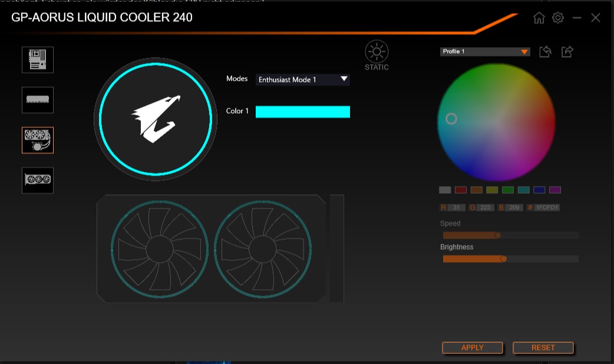The height and width of the screenshot is (364, 614).
Task: Open the motherboard device icon in sidebar
Action: click(x=38, y=60)
